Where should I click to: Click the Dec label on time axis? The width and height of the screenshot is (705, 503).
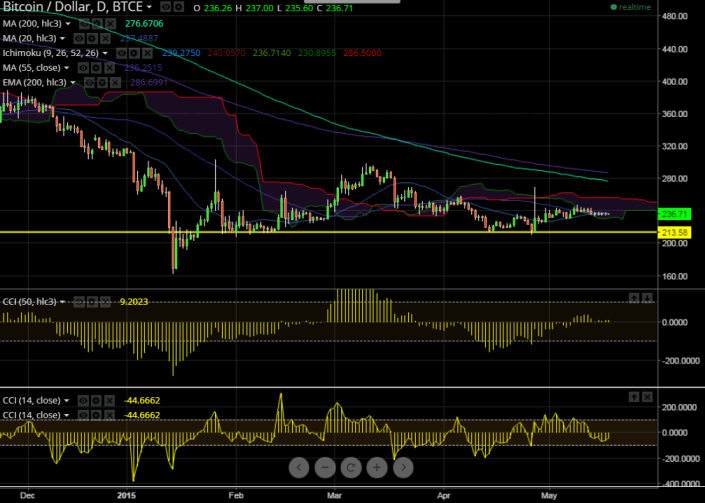(28, 495)
